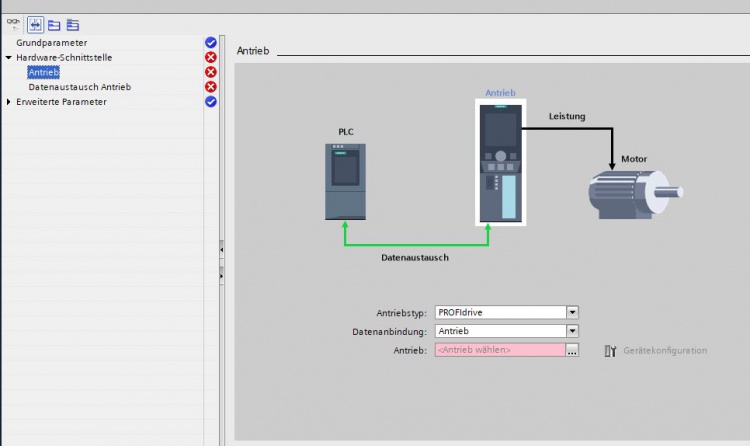Click the online monitoring glasses icon

coord(14,23)
